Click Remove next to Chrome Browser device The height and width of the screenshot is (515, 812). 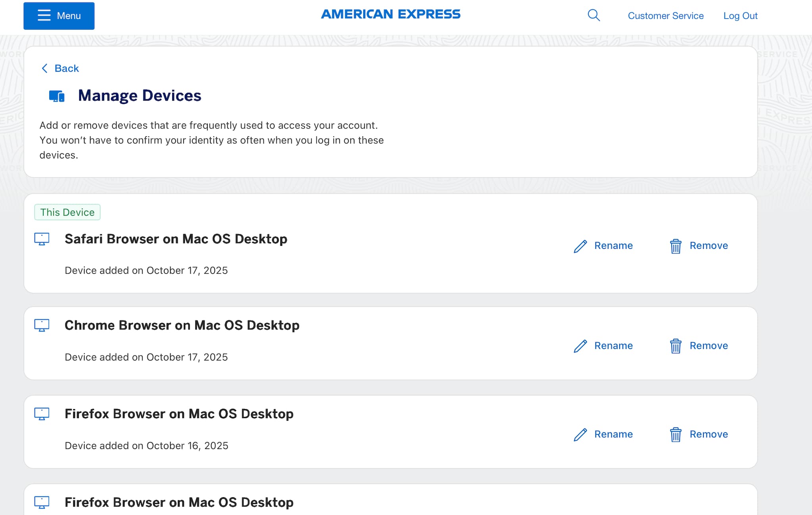click(709, 346)
